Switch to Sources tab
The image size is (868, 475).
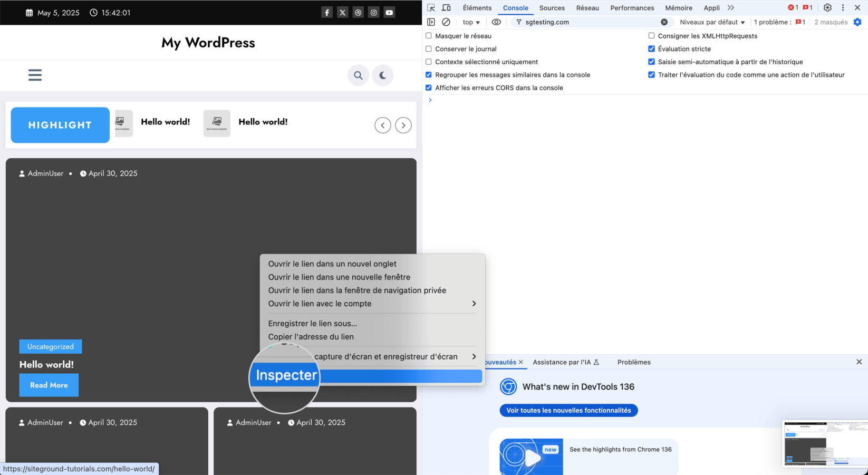pos(552,8)
